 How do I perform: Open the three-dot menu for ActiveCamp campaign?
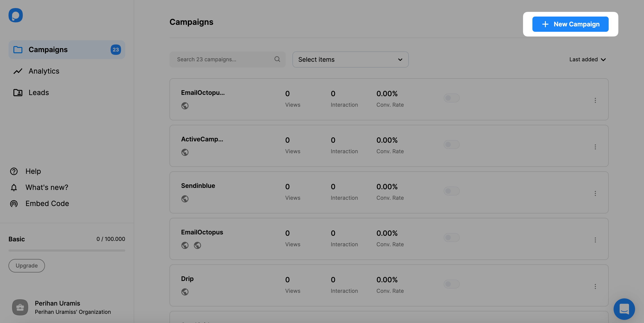(x=595, y=147)
